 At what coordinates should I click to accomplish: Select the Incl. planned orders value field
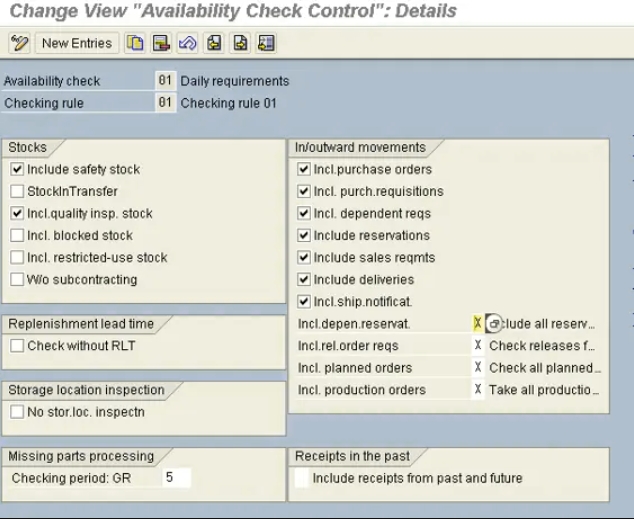click(477, 368)
